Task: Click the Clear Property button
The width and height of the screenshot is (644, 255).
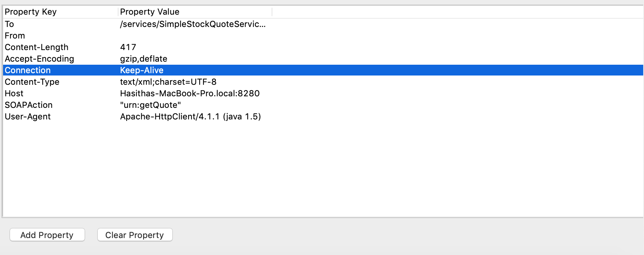Action: pos(135,235)
